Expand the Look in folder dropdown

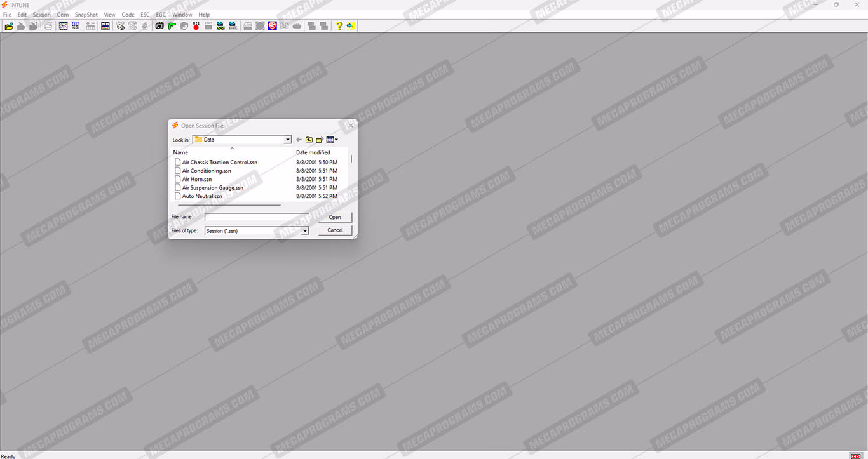[288, 140]
